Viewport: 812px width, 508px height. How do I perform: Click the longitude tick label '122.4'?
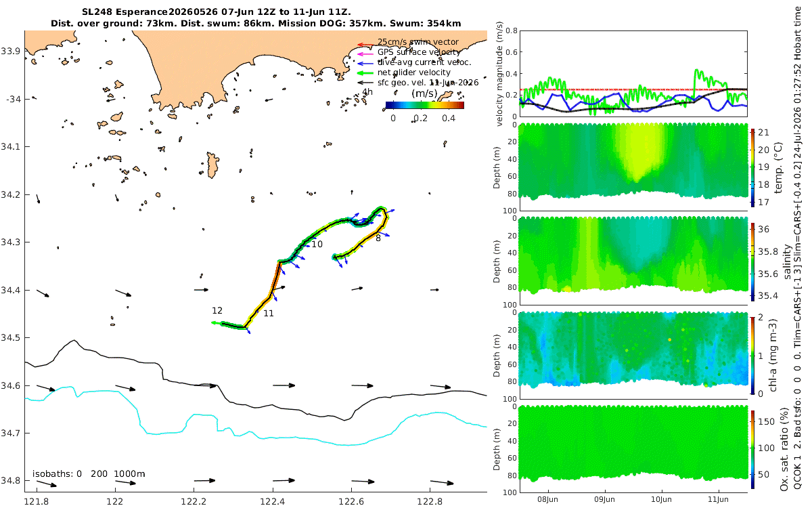272,502
